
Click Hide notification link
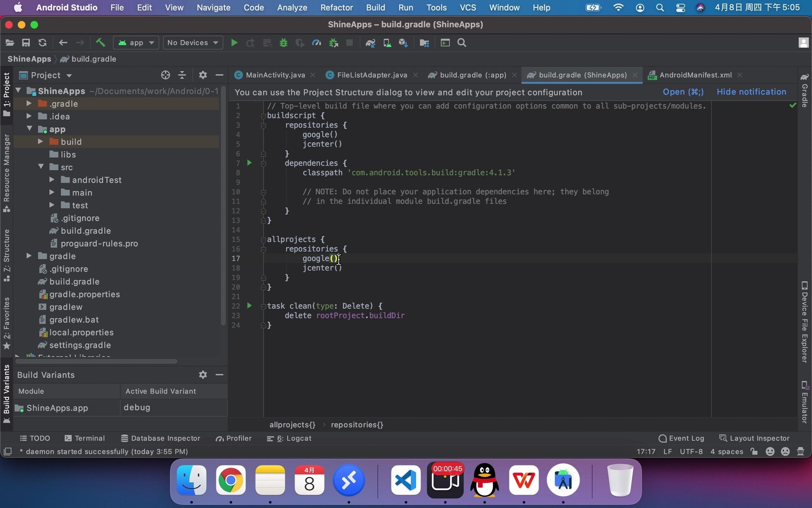point(751,92)
